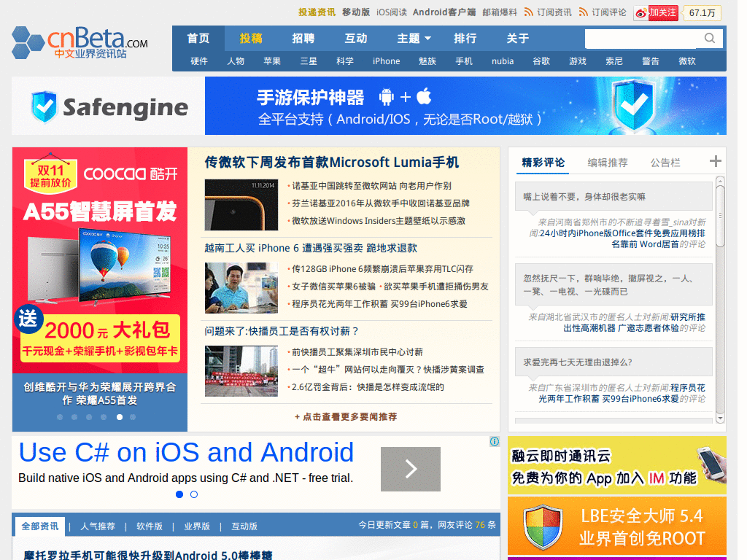
Task: Open the 招聘 nav item
Action: click(303, 38)
